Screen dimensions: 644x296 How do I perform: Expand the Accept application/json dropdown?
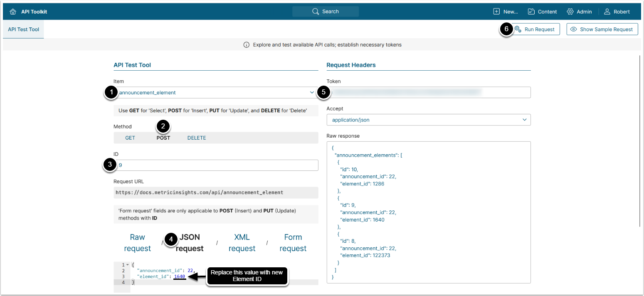pos(429,120)
